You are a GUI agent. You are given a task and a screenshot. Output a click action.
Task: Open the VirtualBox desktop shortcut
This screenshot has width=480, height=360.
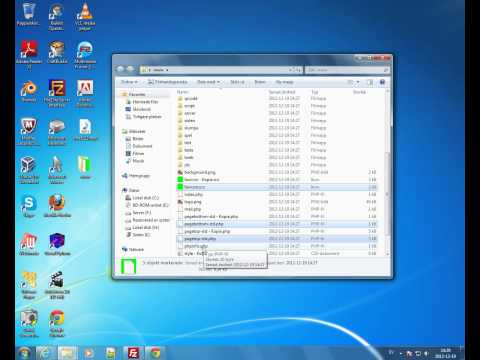click(29, 169)
